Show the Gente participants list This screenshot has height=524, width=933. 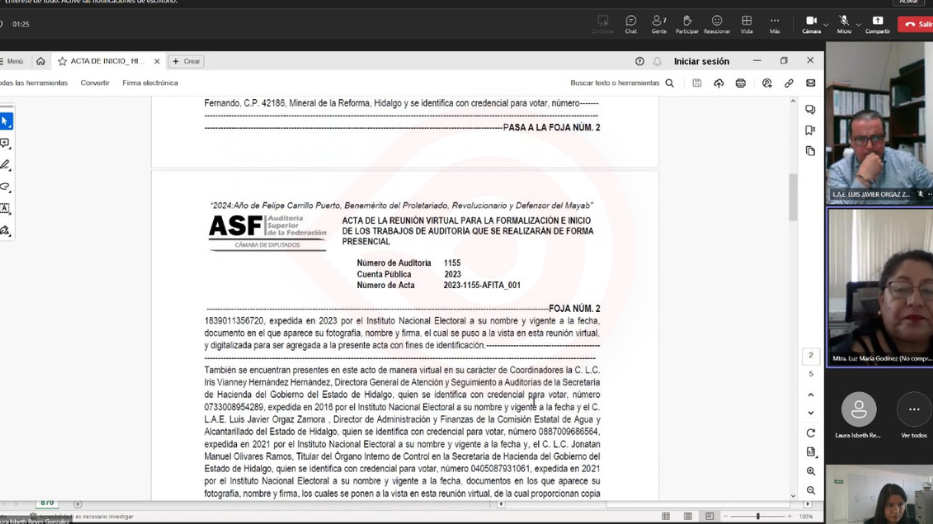tap(659, 23)
